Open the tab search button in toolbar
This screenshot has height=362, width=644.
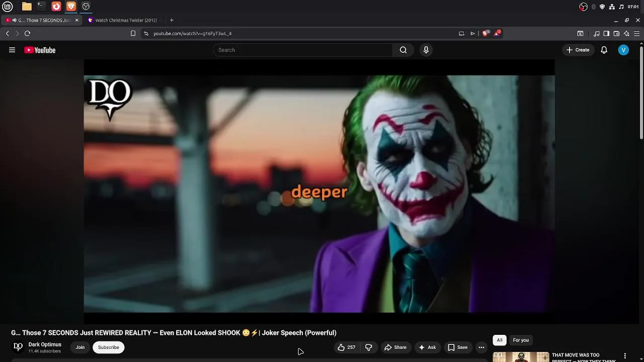pyautogui.click(x=580, y=33)
